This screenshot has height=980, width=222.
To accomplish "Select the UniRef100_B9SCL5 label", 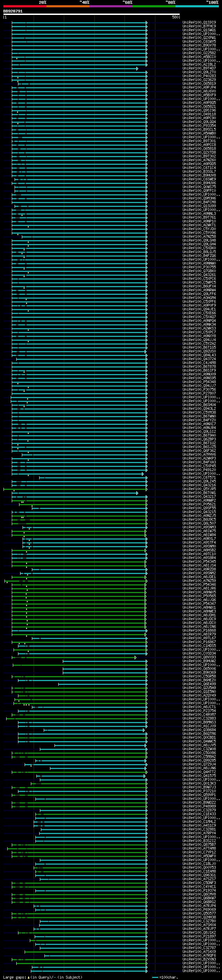I will [199, 129].
